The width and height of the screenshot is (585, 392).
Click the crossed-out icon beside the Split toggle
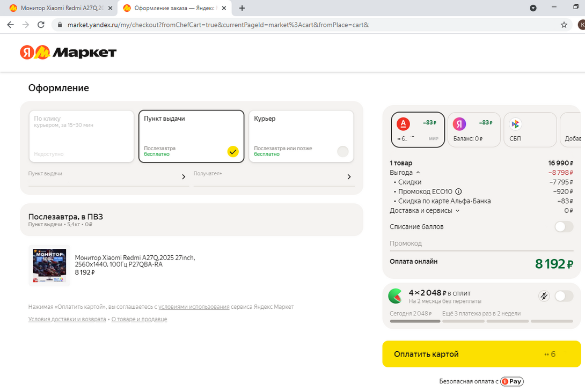[544, 296]
